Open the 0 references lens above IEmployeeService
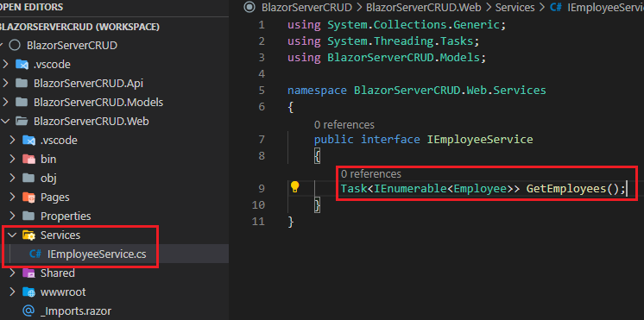Viewport: 644px width, 320px height. click(x=344, y=124)
